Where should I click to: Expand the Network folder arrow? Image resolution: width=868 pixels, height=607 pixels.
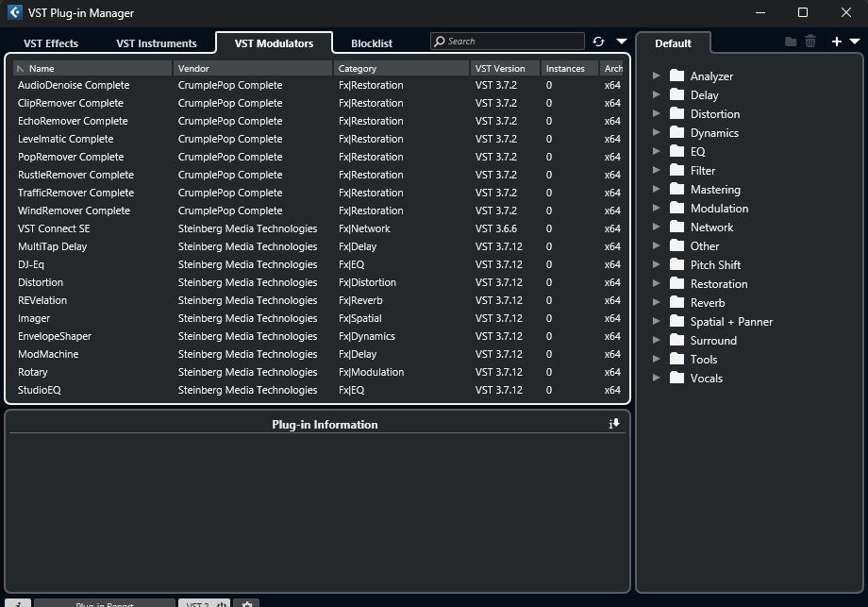click(657, 227)
